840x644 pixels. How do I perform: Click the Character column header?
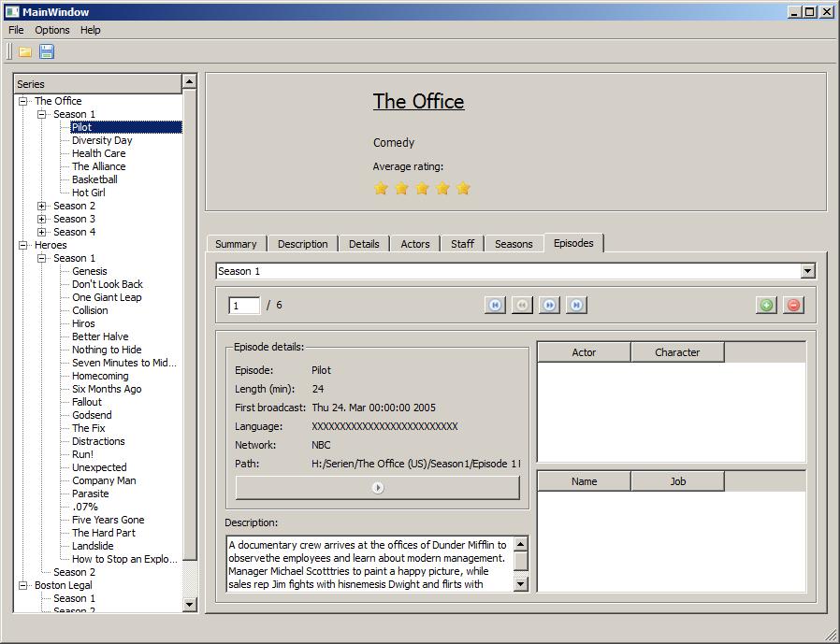pos(677,352)
